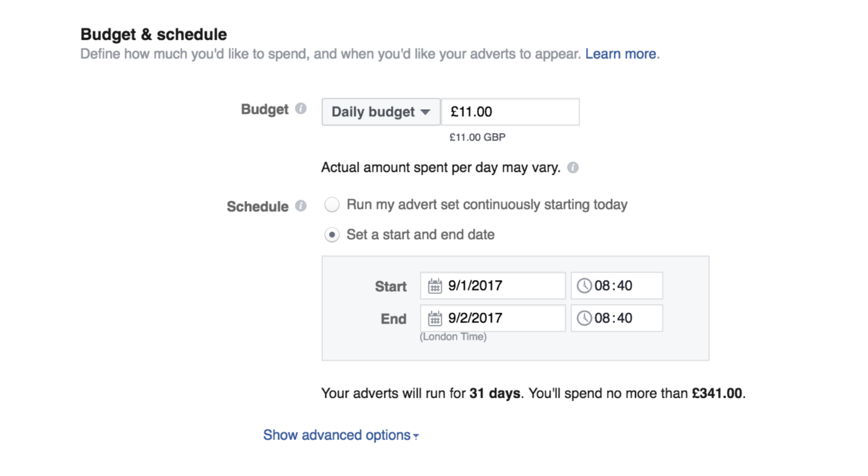Open the Start date calendar icon
This screenshot has width=868, height=476.
435,286
